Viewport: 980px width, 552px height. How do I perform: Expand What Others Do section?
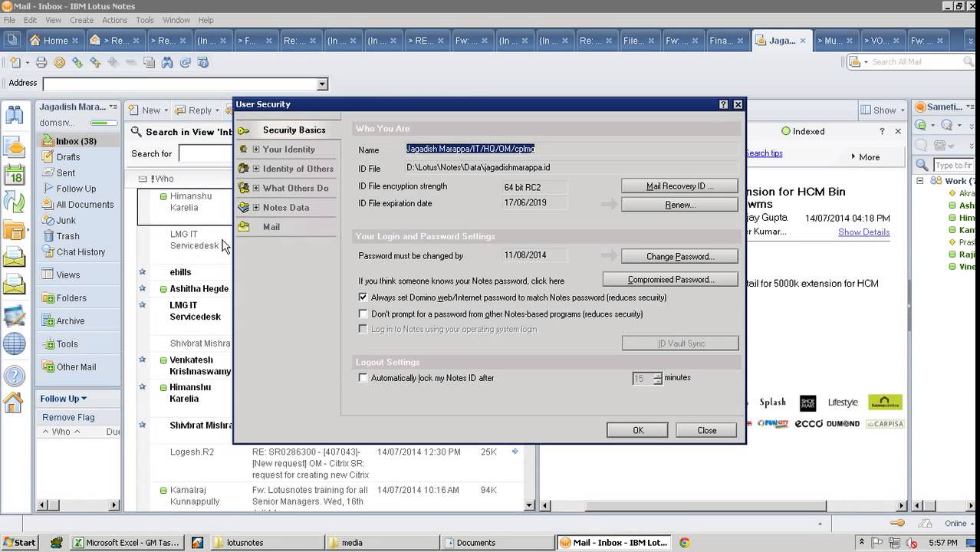point(256,188)
